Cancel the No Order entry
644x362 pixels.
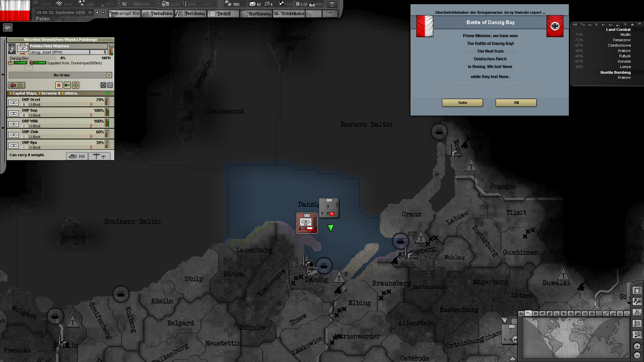click(109, 75)
